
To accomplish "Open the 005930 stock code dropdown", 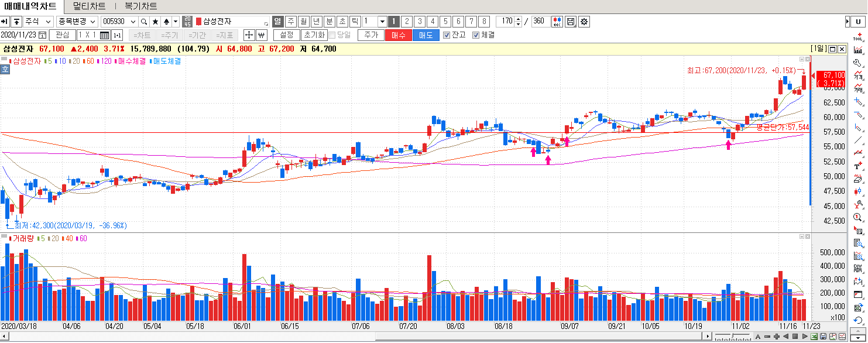I will point(133,22).
